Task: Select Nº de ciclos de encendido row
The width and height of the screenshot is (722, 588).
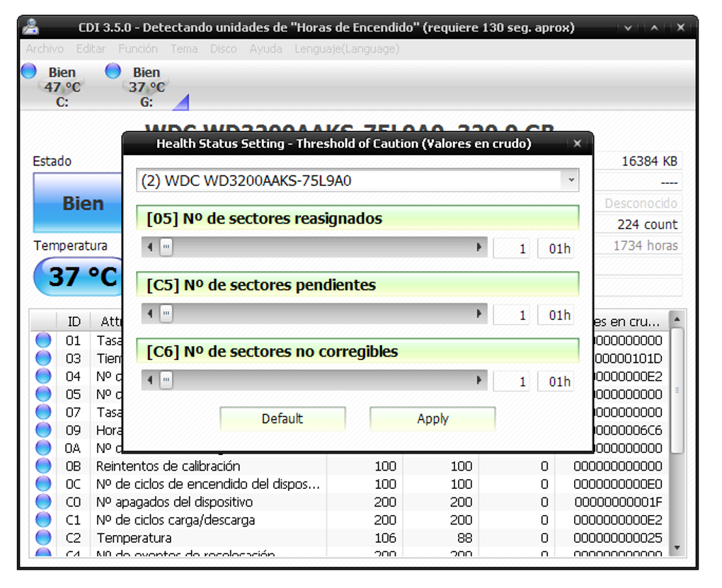Action: coord(350,484)
